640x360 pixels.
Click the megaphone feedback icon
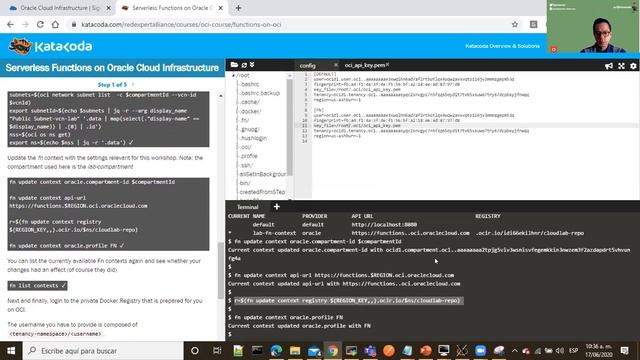609,66
